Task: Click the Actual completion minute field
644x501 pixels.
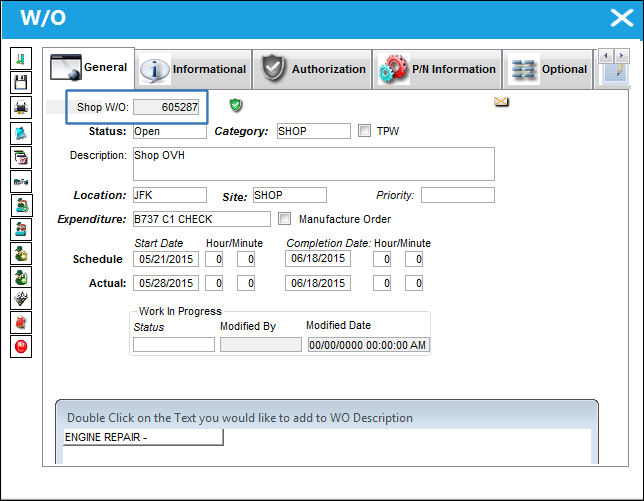Action: pyautogui.click(x=414, y=283)
